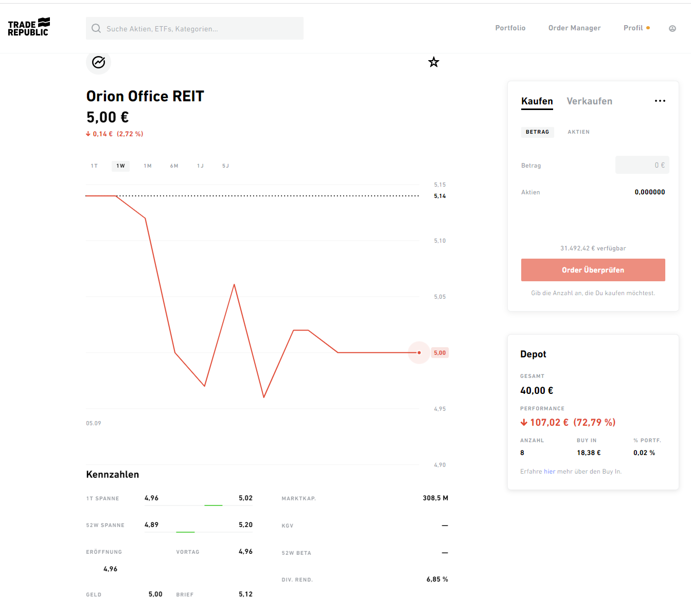The height and width of the screenshot is (616, 691).
Task: Add Orion Office REIT to watchlist star
Action: tap(434, 62)
